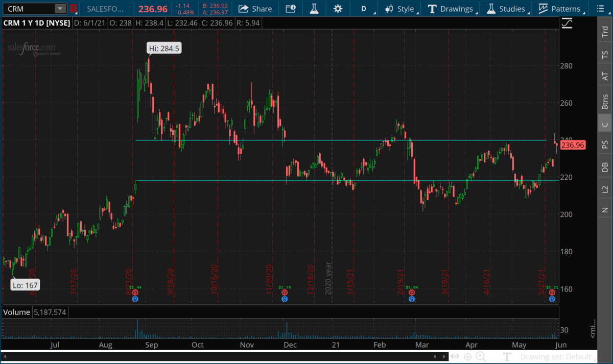Click the red earnings call icon near 5/21/21
This screenshot has width=613, height=364.
click(552, 294)
